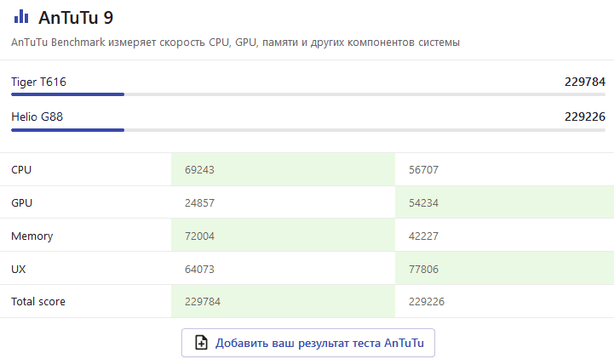Click Memory value 42227
Screen dimensions: 614x364
pyautogui.click(x=423, y=236)
